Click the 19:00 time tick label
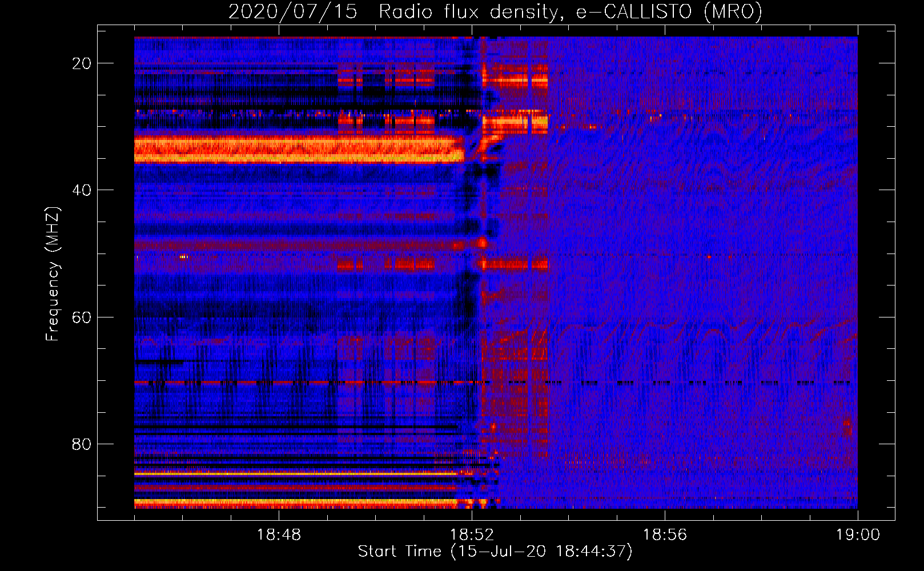Screen dimensions: 924x571 pyautogui.click(x=858, y=535)
